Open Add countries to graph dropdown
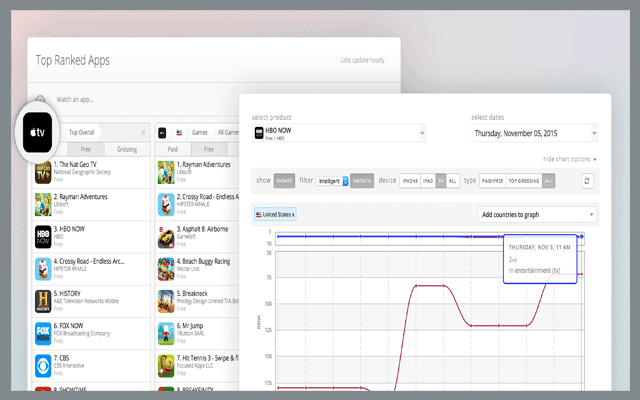Screen dimensions: 640x400 pos(537,215)
